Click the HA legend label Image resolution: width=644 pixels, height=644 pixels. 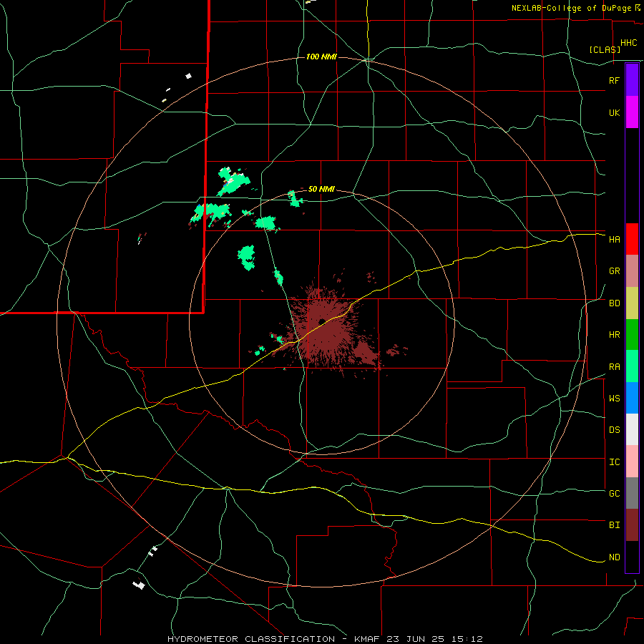[615, 239]
